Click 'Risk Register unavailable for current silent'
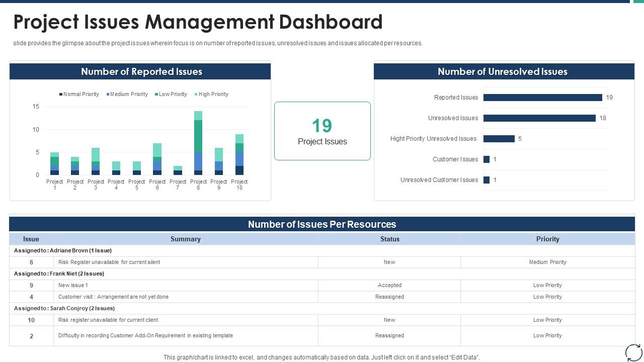This screenshot has height=362, width=644. (x=109, y=262)
